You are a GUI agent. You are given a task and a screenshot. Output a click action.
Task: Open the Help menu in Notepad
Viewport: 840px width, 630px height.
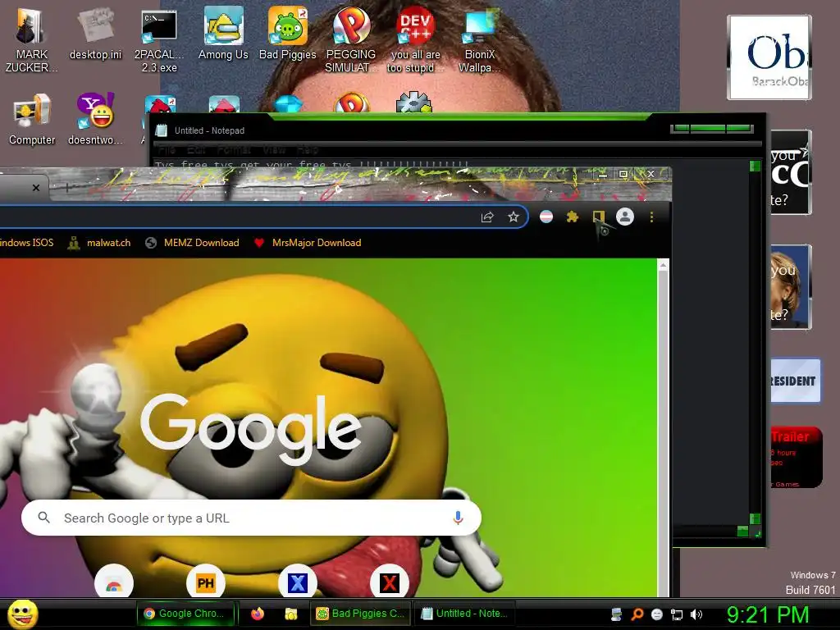tap(308, 149)
